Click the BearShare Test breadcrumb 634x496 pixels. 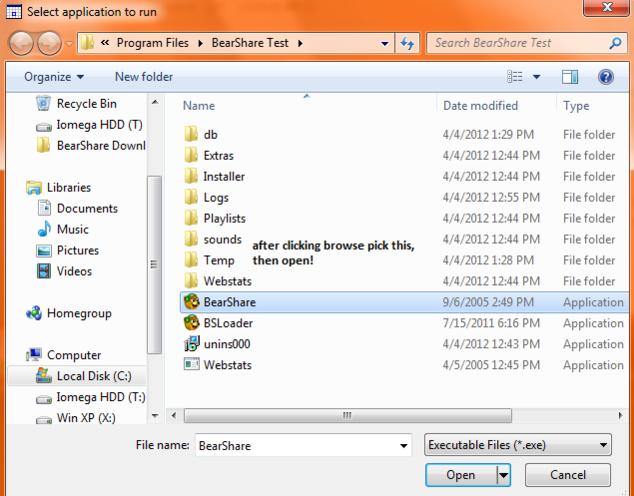click(250, 43)
